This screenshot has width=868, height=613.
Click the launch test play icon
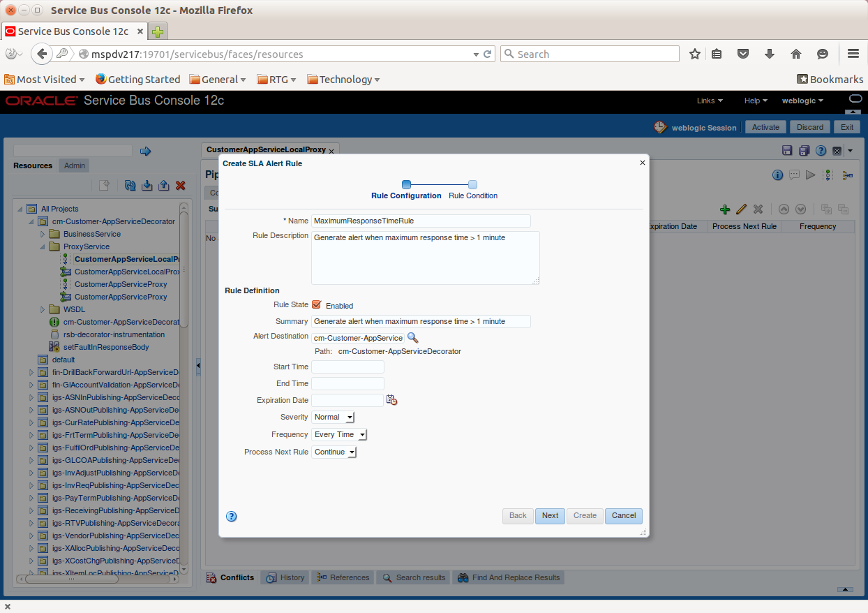coord(810,175)
